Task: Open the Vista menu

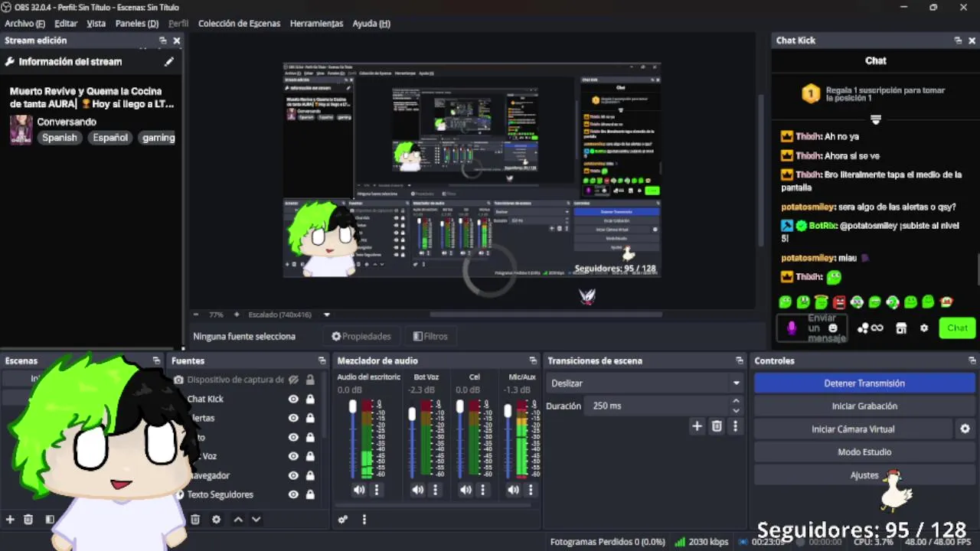Action: coord(96,23)
